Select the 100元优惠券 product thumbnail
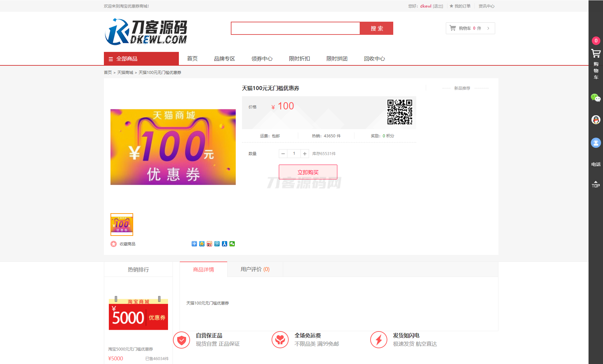This screenshot has height=364, width=603. point(122,224)
